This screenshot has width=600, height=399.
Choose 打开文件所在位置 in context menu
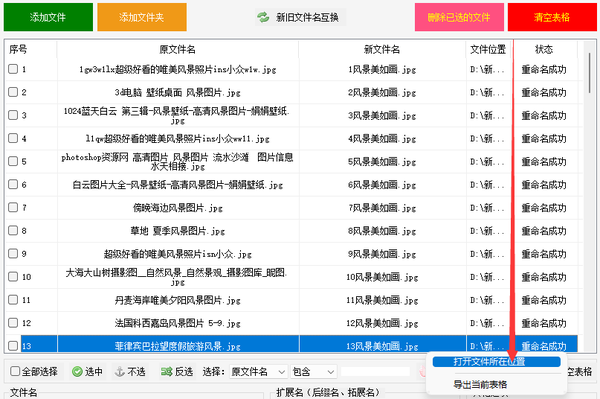(x=496, y=362)
